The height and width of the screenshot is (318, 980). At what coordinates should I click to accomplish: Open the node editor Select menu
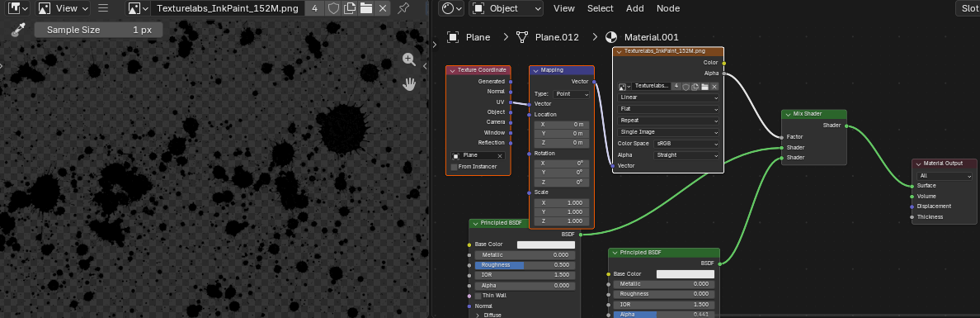[x=600, y=8]
